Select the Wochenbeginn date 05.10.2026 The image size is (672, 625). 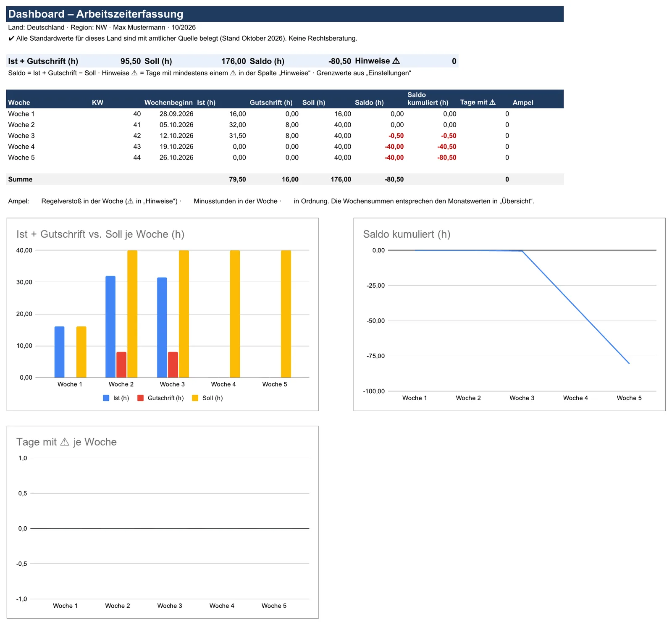click(x=176, y=125)
